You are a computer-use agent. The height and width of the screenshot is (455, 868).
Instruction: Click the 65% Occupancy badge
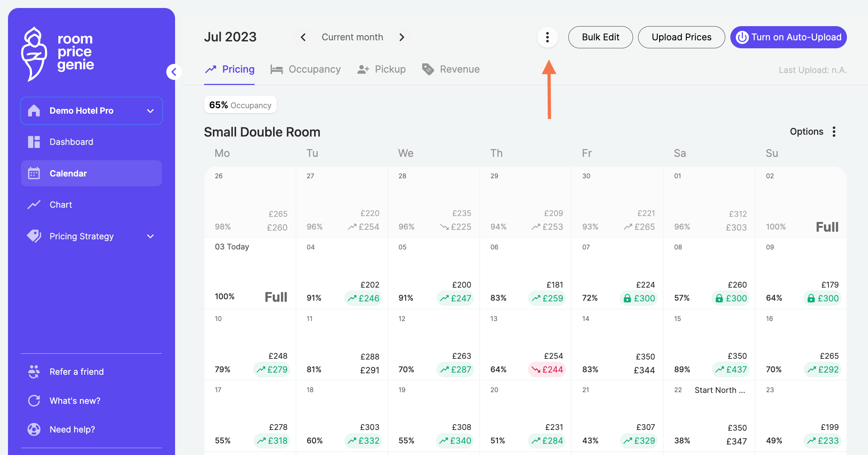240,105
